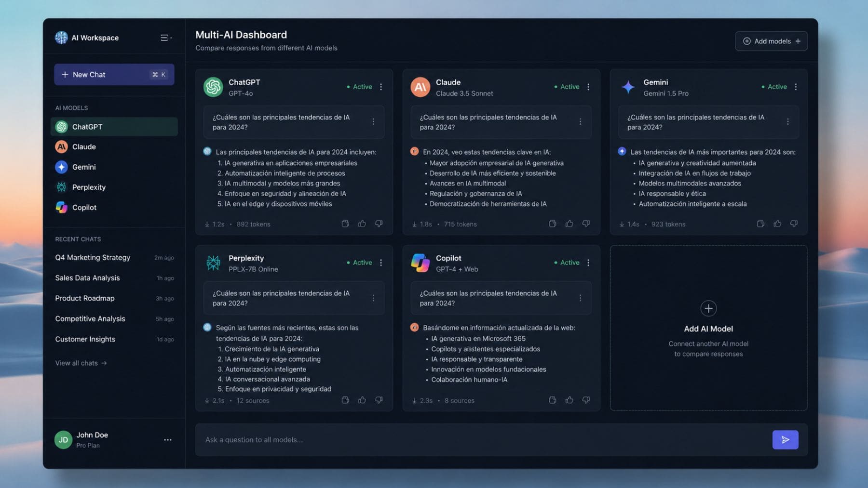
Task: Click the plus circle in Add AI Model card
Action: coord(708,308)
